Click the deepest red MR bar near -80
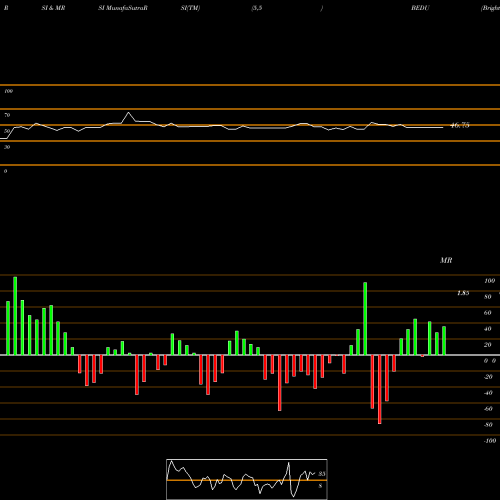 point(380,389)
